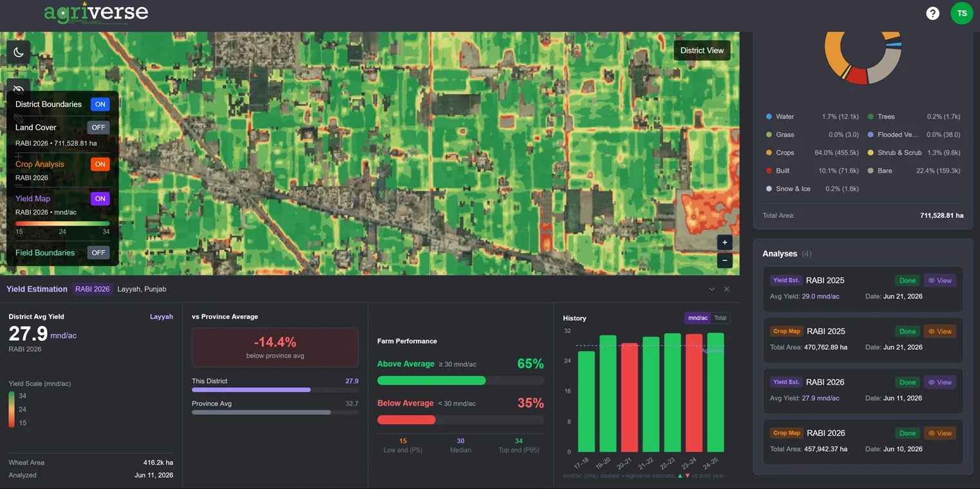This screenshot has width=980, height=489.
Task: Click the Agriverse logo
Action: coord(96,13)
